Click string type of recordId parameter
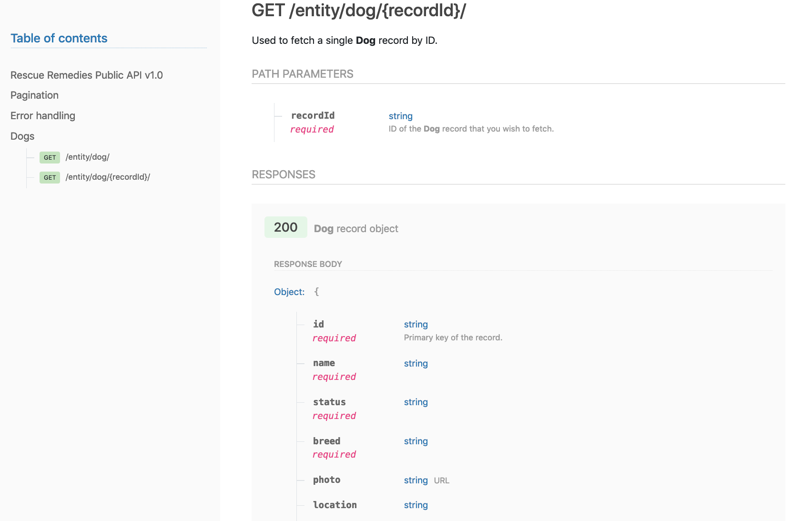Viewport: 812px width, 521px height. 401,116
